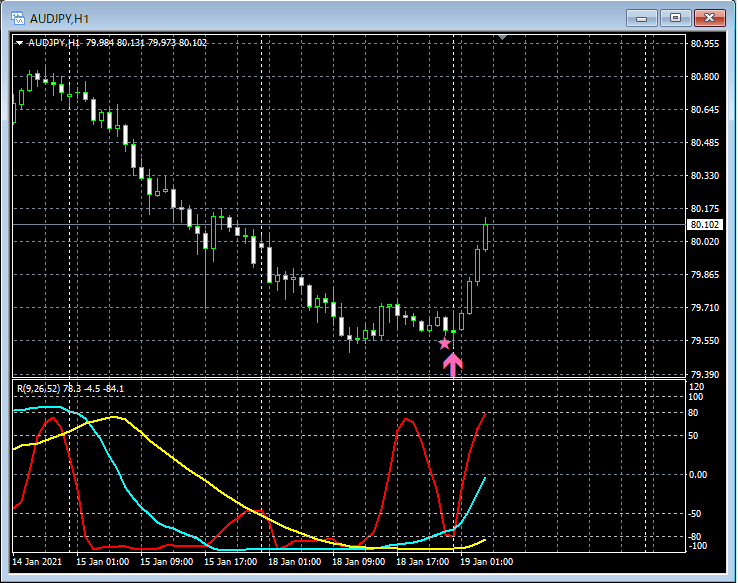Minimize the AUDJPY,H1 chart window

click(642, 18)
